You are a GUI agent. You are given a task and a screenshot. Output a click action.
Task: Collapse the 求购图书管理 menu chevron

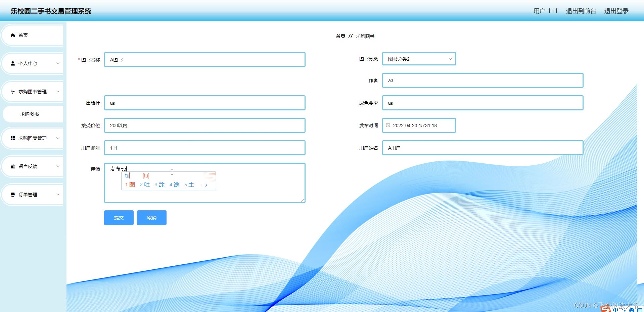58,92
